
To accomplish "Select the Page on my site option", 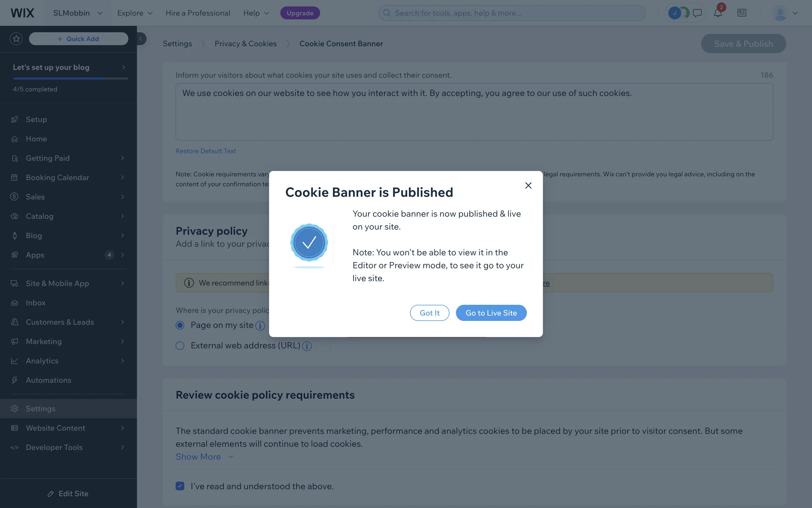I will (180, 325).
